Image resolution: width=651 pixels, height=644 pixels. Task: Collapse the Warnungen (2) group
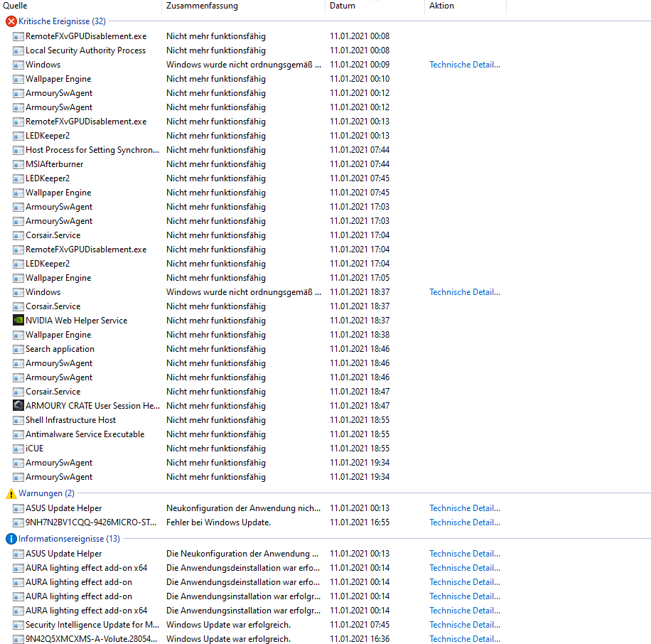click(46, 493)
